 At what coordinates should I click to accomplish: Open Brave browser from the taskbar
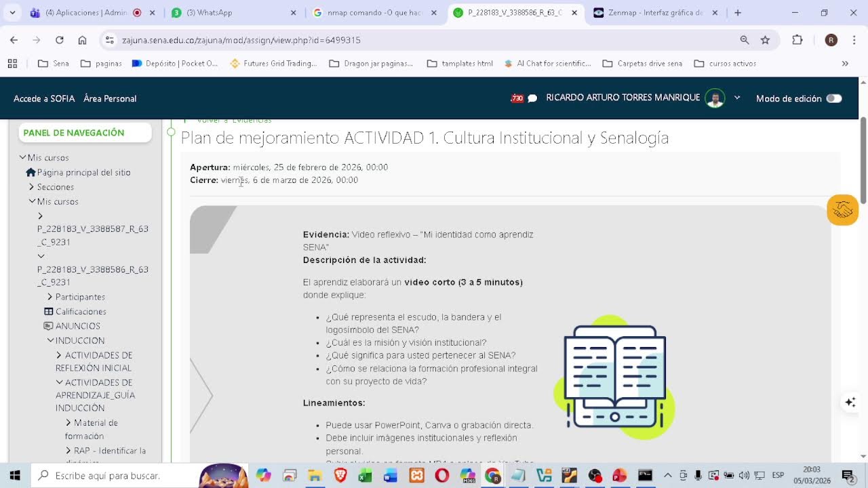click(340, 475)
